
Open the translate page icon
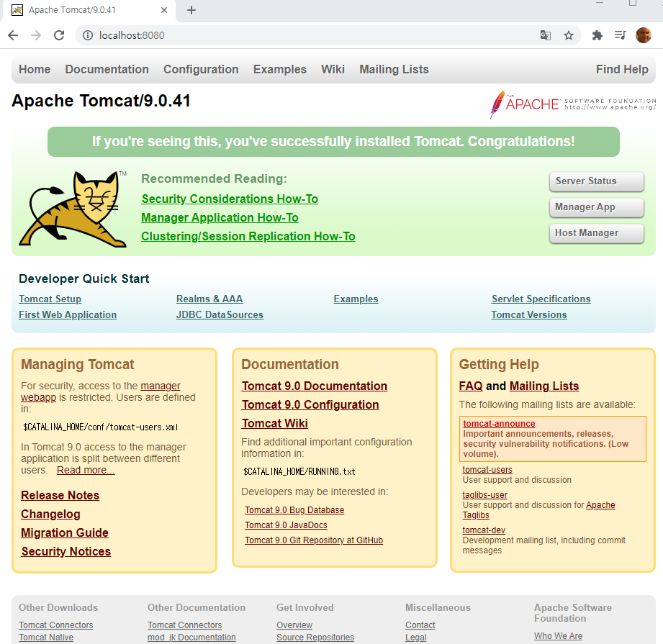pos(546,35)
